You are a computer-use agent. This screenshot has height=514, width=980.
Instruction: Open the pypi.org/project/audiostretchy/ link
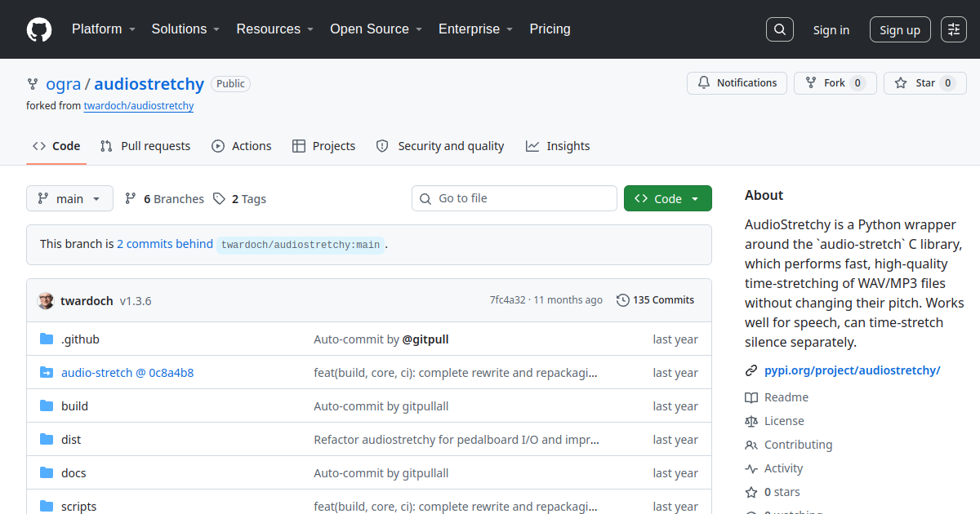coord(853,370)
